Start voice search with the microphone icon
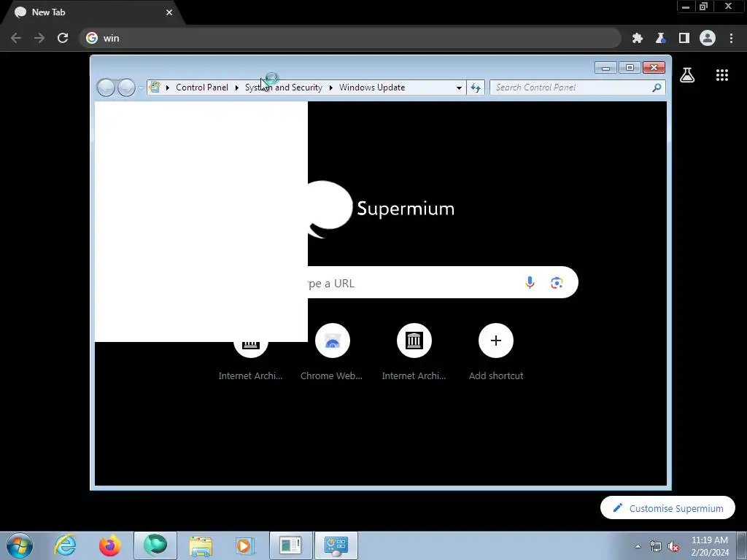 click(530, 282)
